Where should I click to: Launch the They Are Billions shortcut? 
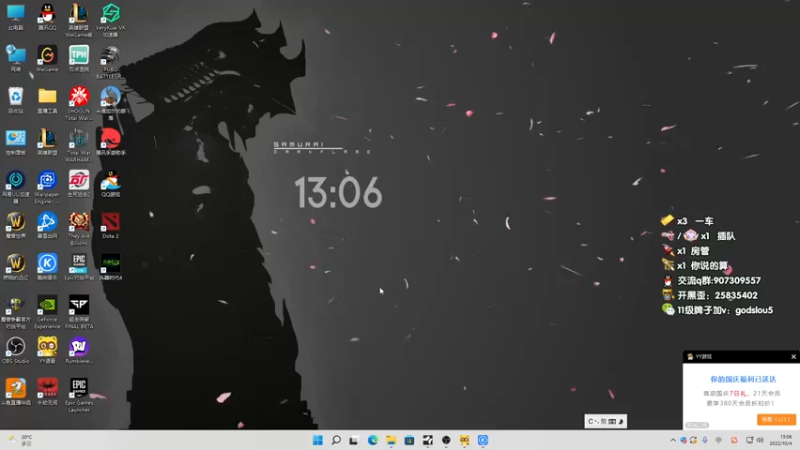tap(79, 227)
